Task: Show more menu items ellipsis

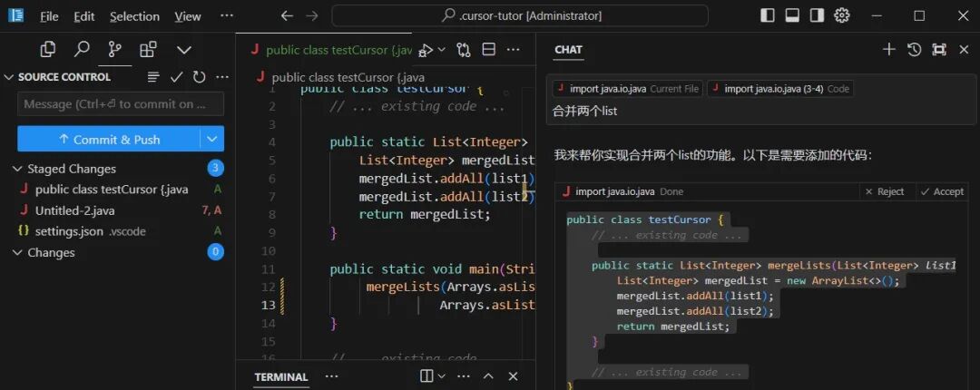Action: click(227, 15)
